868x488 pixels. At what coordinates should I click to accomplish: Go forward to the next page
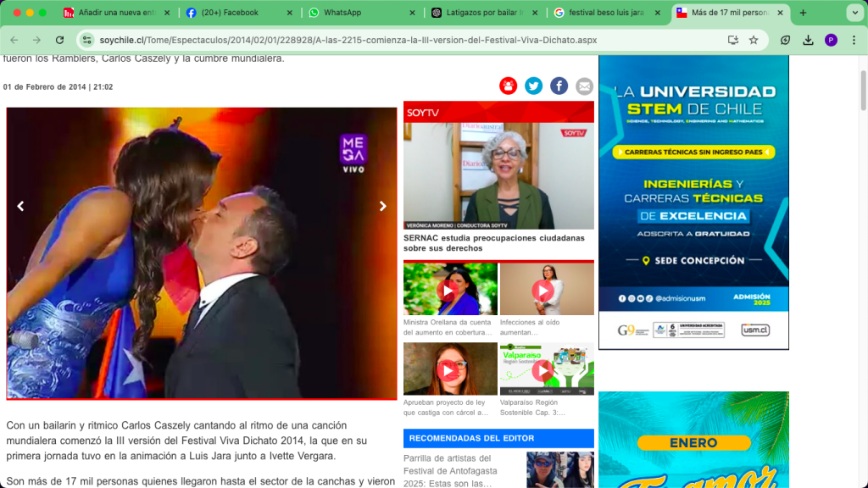click(36, 40)
